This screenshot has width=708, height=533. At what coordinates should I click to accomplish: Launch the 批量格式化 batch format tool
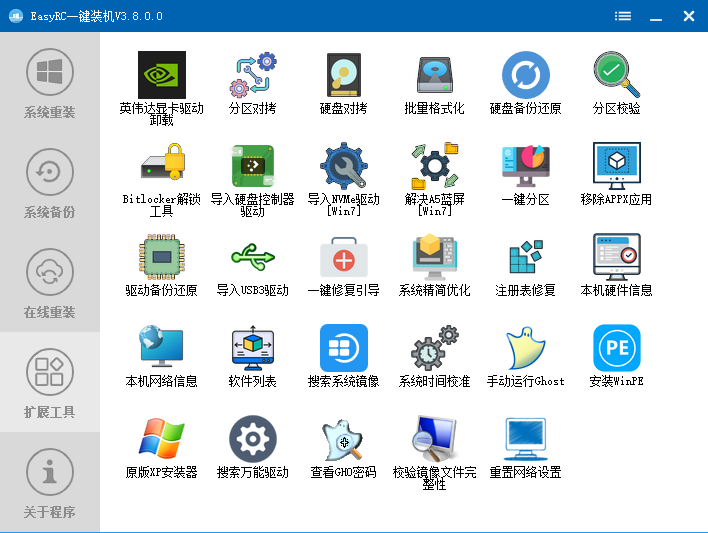tap(434, 83)
